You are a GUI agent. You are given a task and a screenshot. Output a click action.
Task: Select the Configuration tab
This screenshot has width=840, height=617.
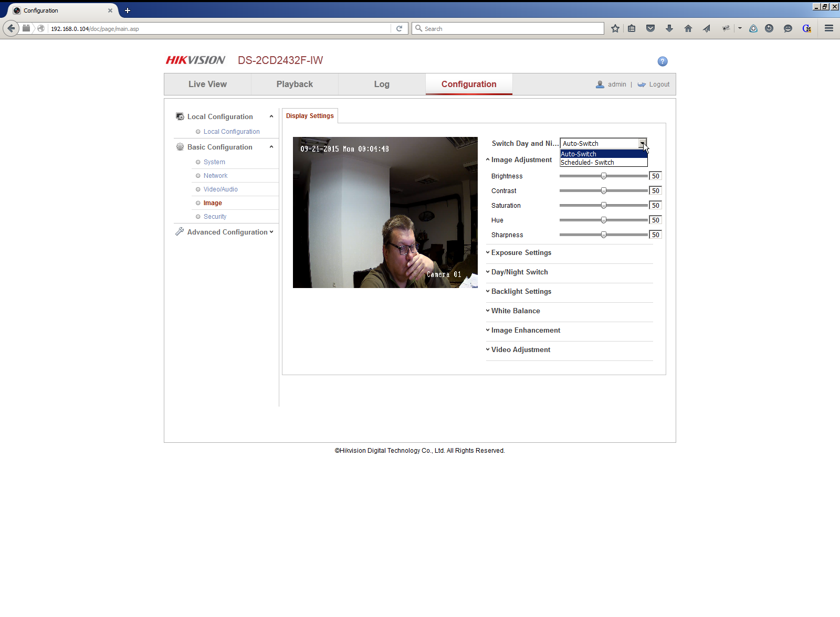469,84
